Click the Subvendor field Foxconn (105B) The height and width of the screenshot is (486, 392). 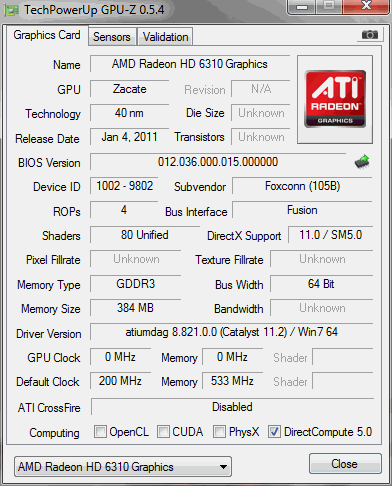pyautogui.click(x=302, y=186)
